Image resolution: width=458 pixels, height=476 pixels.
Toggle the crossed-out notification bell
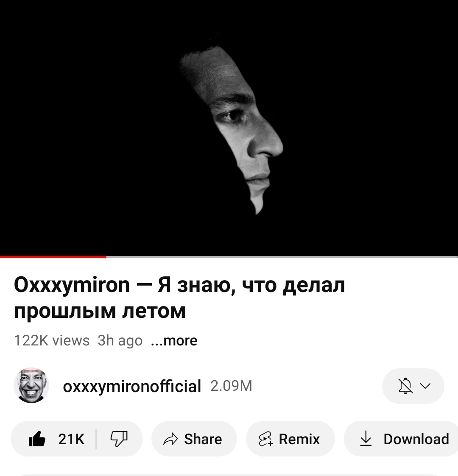click(405, 386)
